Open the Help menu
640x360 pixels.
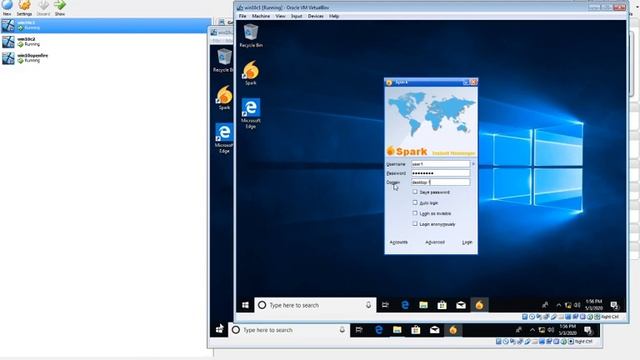(334, 16)
